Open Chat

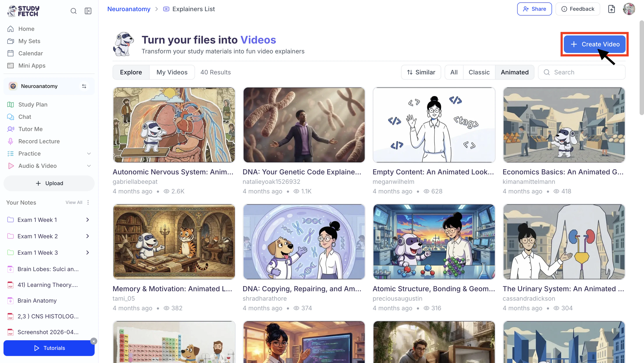click(49, 117)
